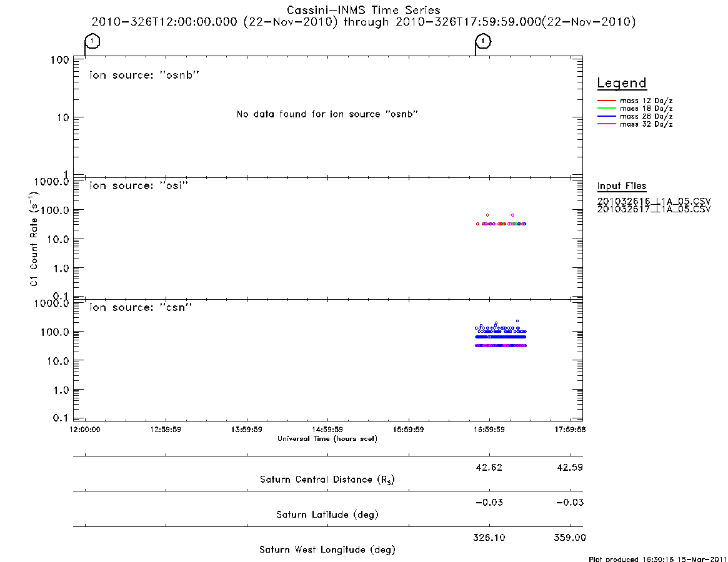Click the 326.10 longitude value

[x=489, y=538]
